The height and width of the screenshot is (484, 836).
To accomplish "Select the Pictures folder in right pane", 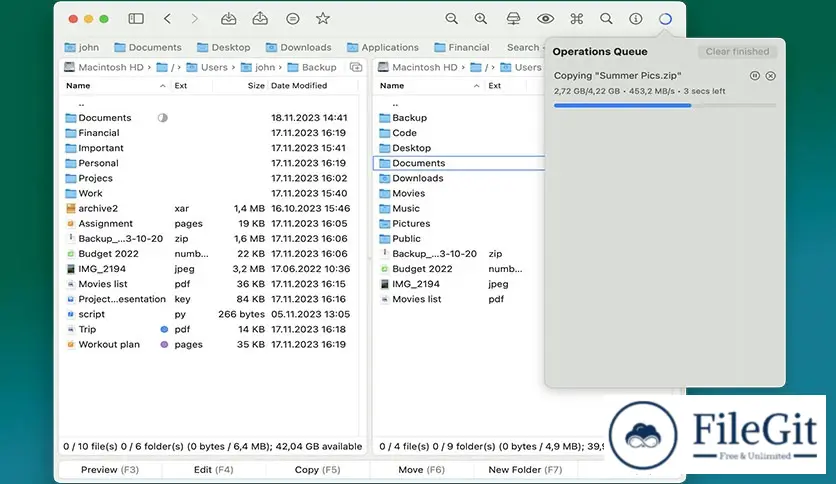I will 460,223.
